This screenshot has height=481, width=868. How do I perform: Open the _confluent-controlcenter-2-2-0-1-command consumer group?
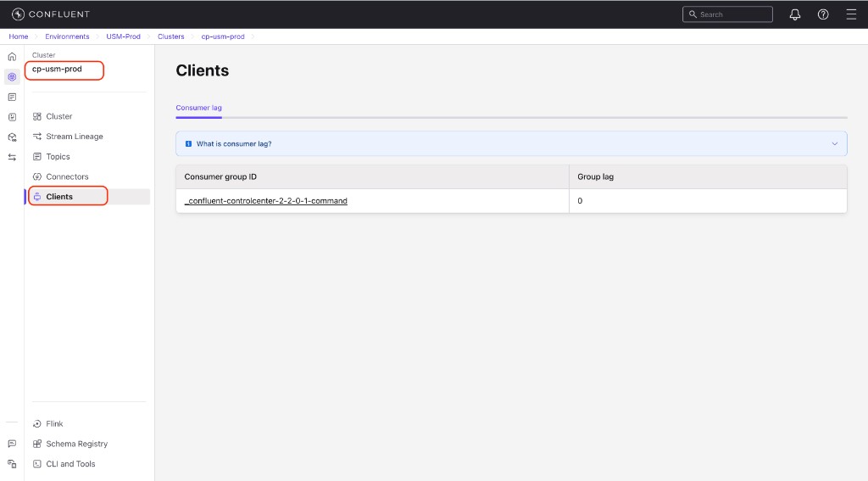coord(266,201)
